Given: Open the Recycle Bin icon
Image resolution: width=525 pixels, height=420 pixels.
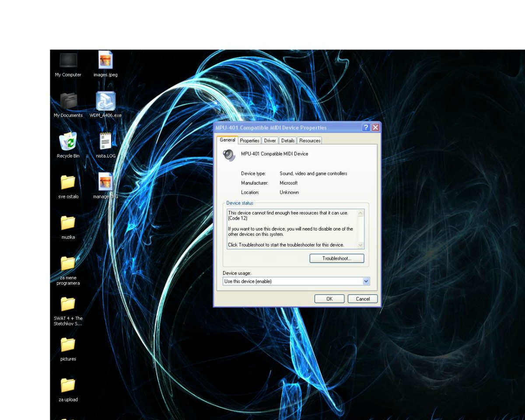Looking at the screenshot, I should click(68, 142).
